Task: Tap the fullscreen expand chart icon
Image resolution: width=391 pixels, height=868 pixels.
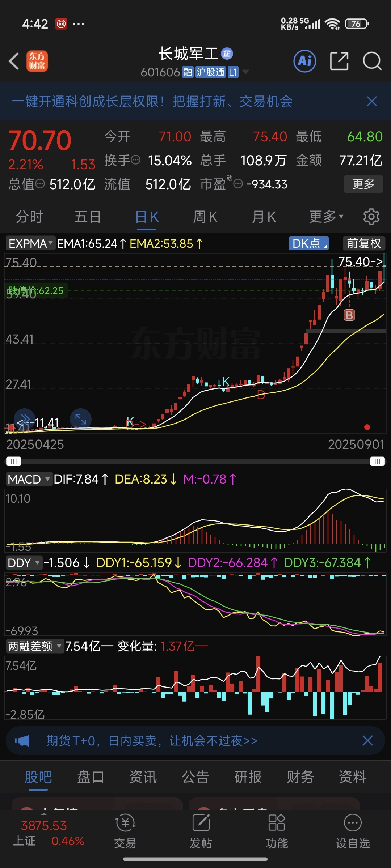Action: 80,419
